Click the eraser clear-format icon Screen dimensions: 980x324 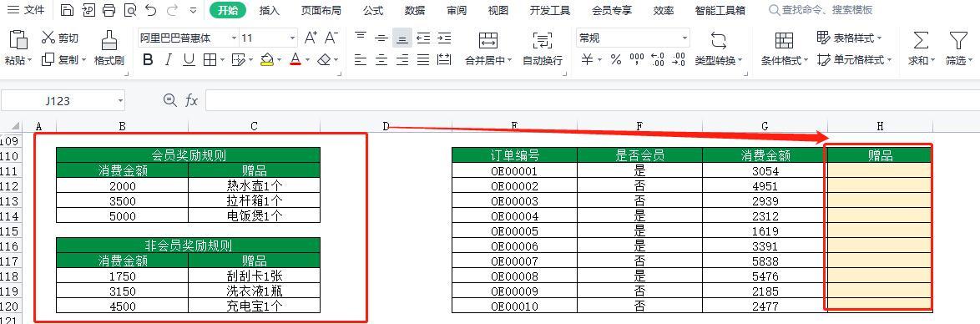point(324,60)
